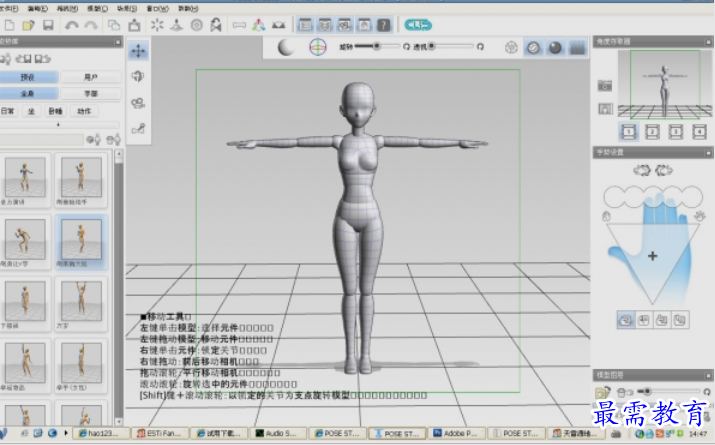Image resolution: width=715 pixels, height=445 pixels.
Task: Open the fourth menu bar item (C)
Action: pos(97,9)
